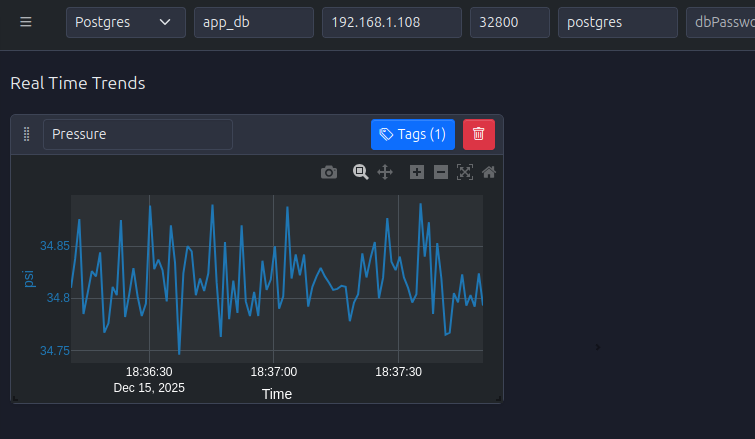
Task: Click the 34.85 y-axis label
Action: tap(55, 246)
